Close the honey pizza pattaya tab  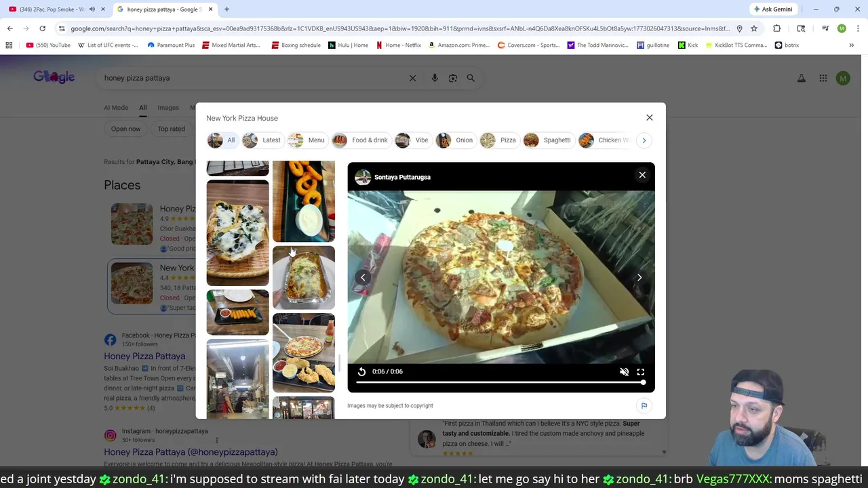tap(210, 9)
